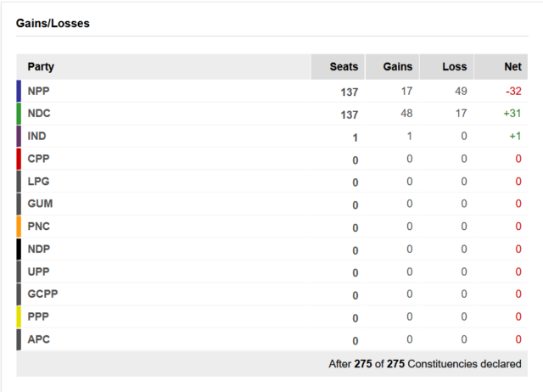The image size is (543, 392).
Task: Open the NPP party row
Action: tap(271, 91)
